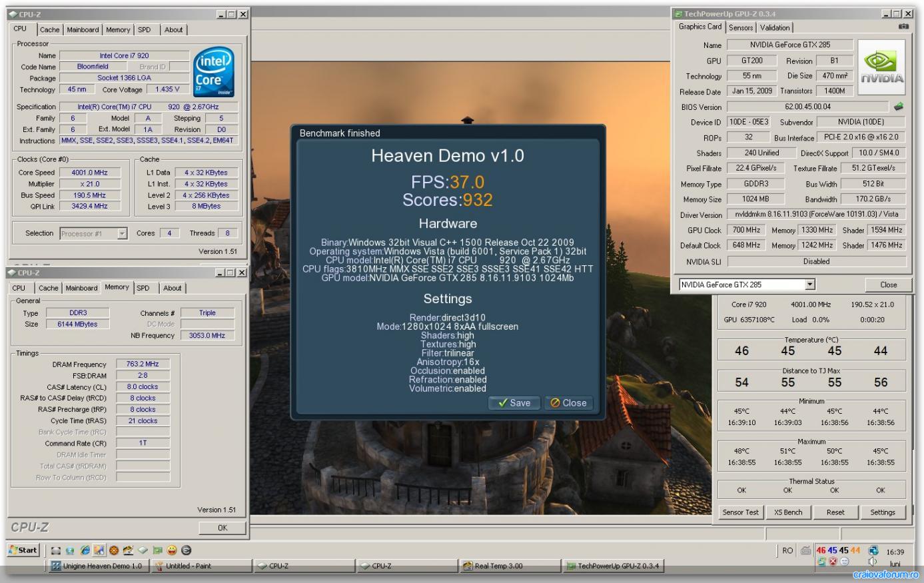
Task: Click OK in the CPU-Z memory window
Action: [223, 528]
